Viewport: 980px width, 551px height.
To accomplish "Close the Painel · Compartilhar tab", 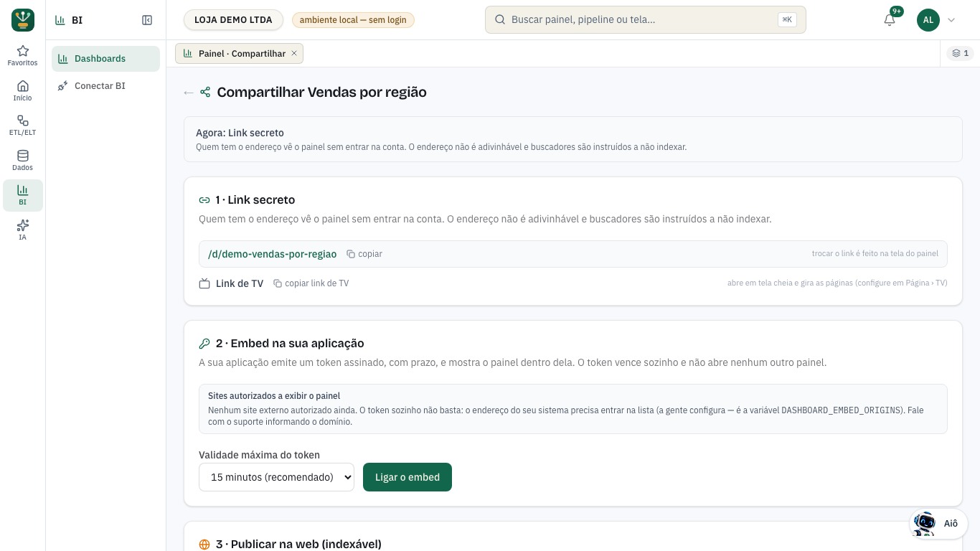I will (x=294, y=53).
